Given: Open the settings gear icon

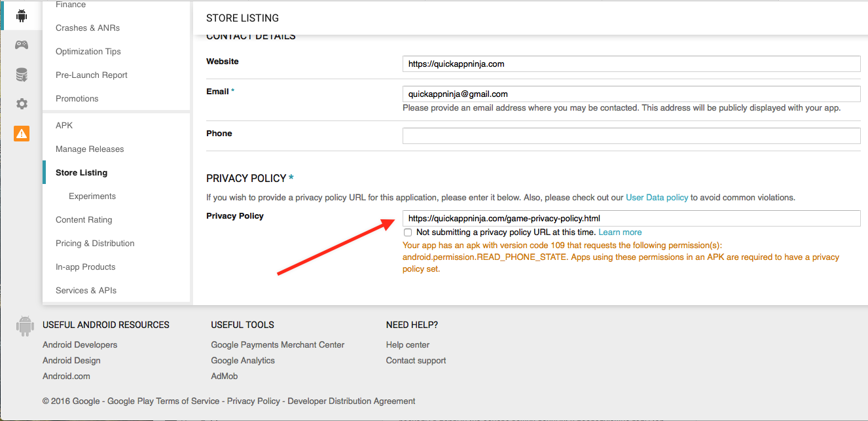Looking at the screenshot, I should tap(22, 103).
